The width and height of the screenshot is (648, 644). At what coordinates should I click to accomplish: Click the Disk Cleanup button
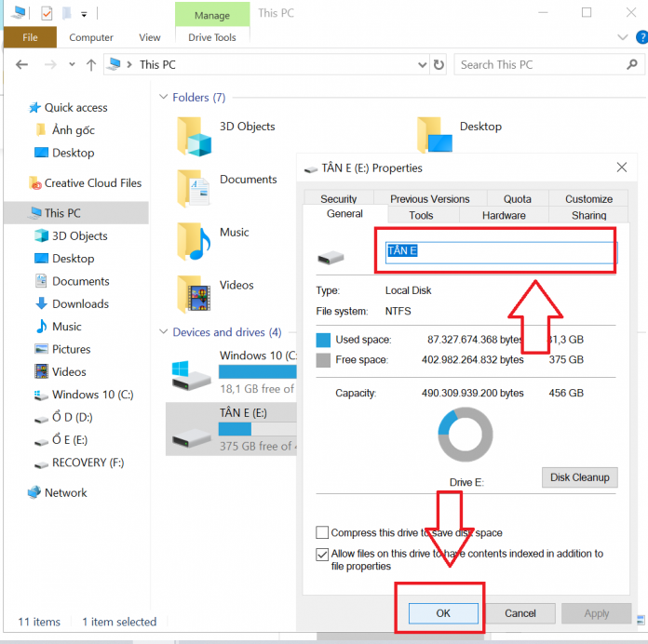pyautogui.click(x=579, y=477)
